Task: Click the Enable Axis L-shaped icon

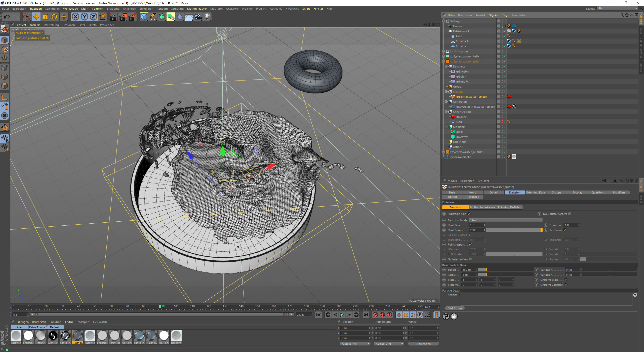Action: 5,97
